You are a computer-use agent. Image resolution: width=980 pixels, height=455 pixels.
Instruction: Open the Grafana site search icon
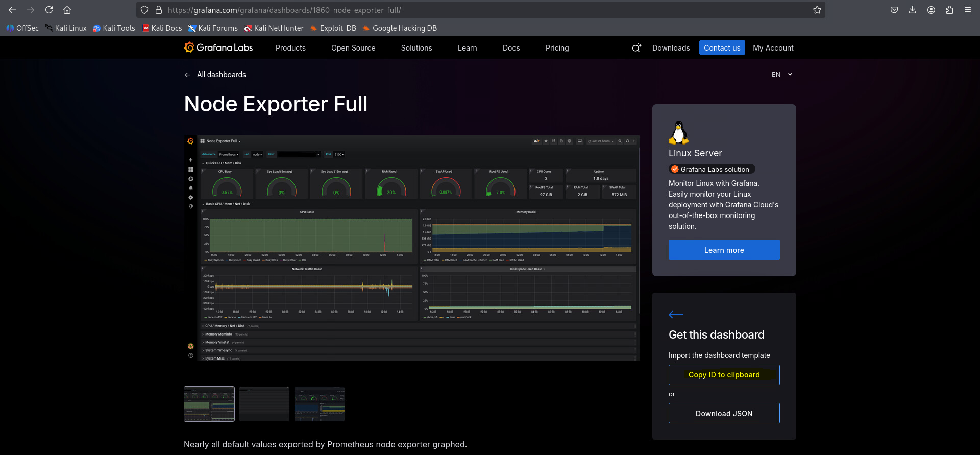636,48
